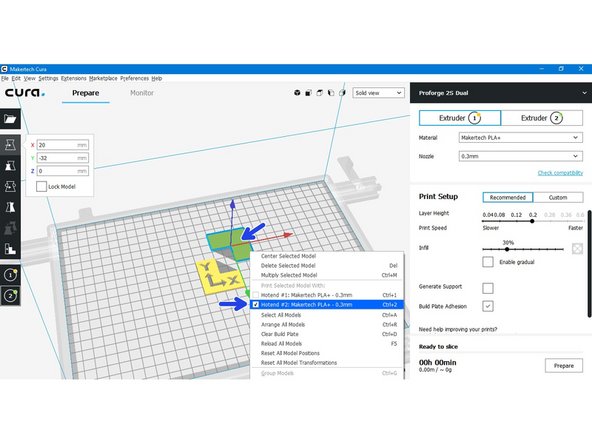
Task: Toggle the Lock Model checkbox
Action: pos(42,187)
